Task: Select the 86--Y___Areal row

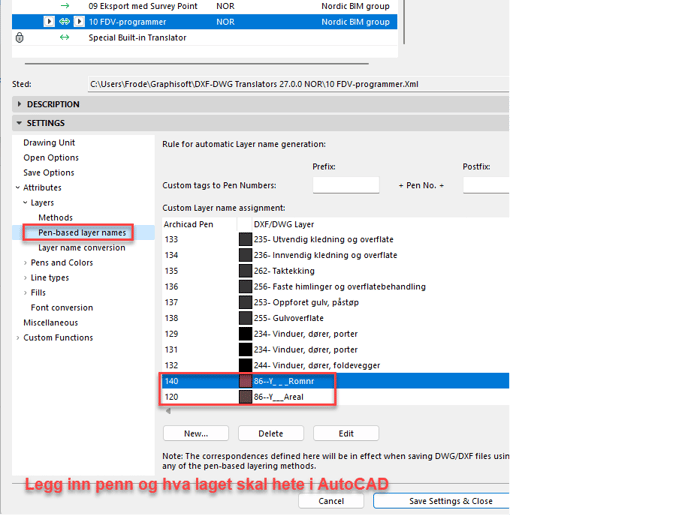Action: 336,397
